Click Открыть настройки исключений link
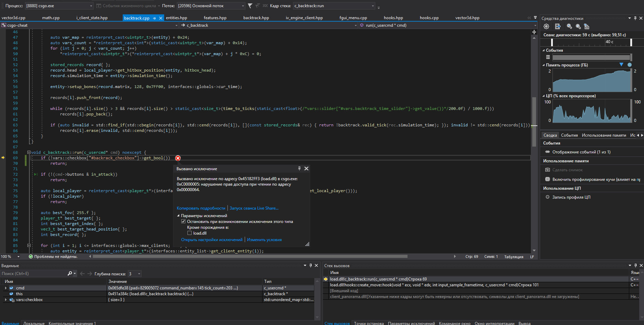The height and width of the screenshot is (325, 644). pyautogui.click(x=212, y=240)
